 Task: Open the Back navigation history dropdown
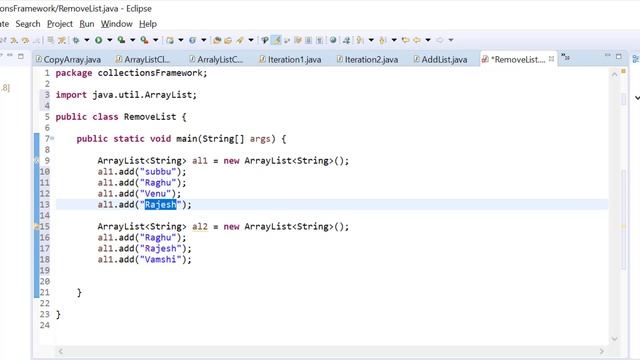428,40
